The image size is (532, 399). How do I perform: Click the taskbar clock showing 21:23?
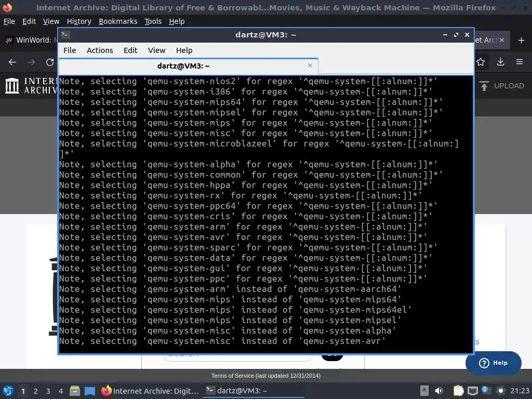click(x=520, y=391)
